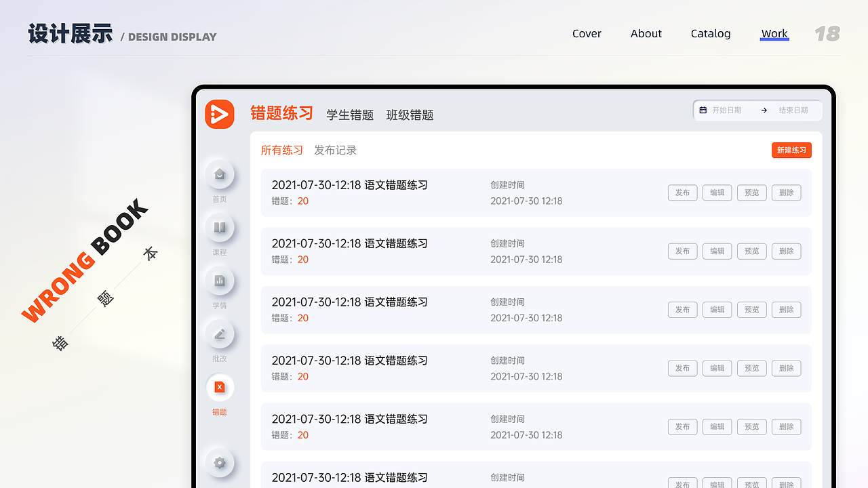Image resolution: width=868 pixels, height=488 pixels.
Task: Click the 结束日期 end date field
Action: tap(793, 110)
